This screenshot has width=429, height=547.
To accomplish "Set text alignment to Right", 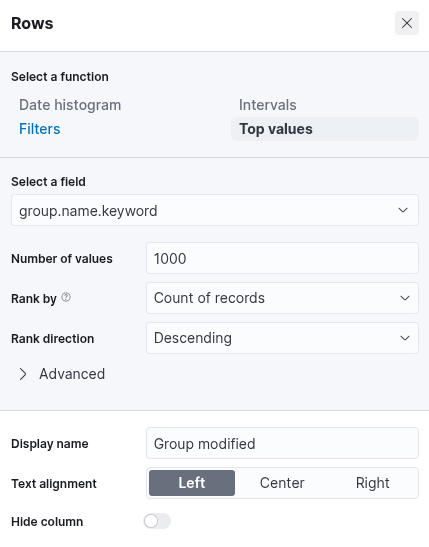I will click(372, 483).
